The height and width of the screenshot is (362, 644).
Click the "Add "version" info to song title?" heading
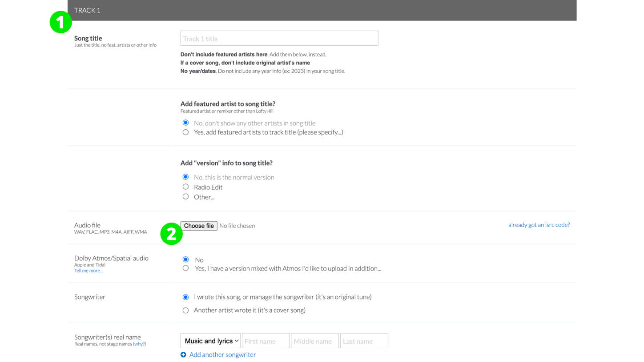[226, 163]
